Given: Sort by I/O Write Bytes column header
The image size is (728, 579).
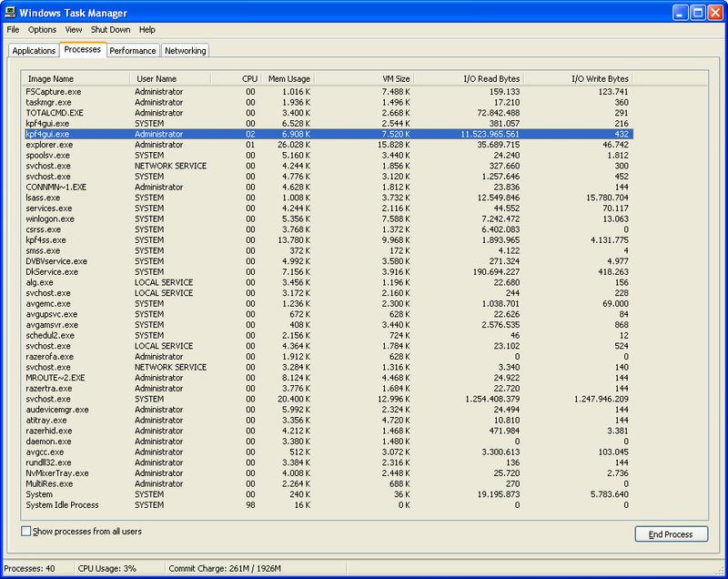Looking at the screenshot, I should point(578,79).
